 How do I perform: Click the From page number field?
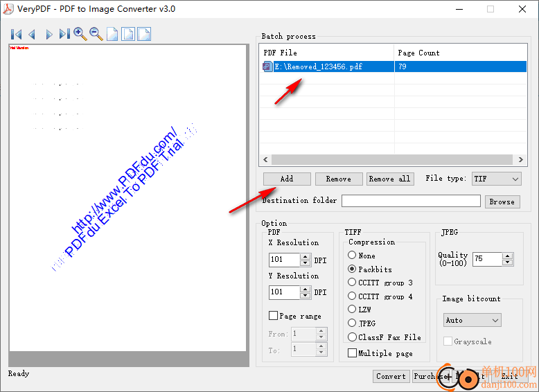(x=303, y=334)
